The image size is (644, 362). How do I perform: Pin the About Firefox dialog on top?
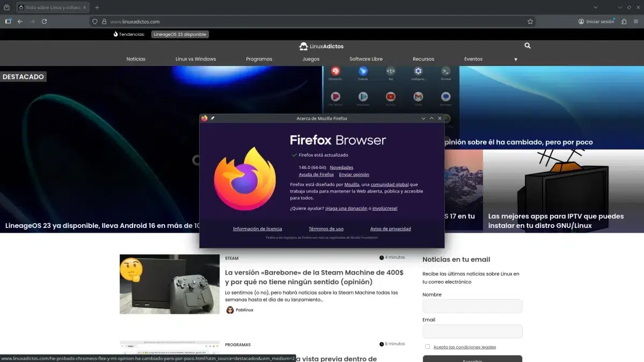pos(213,118)
